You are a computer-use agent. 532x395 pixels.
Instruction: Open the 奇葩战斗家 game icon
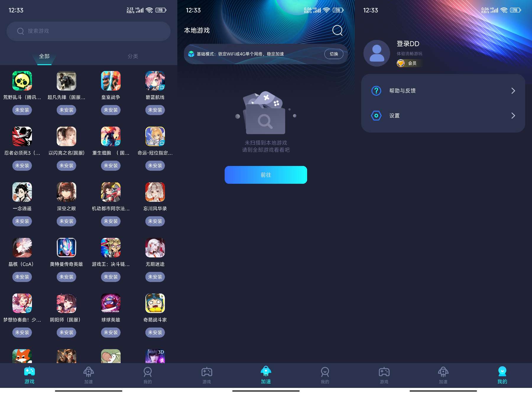point(155,303)
